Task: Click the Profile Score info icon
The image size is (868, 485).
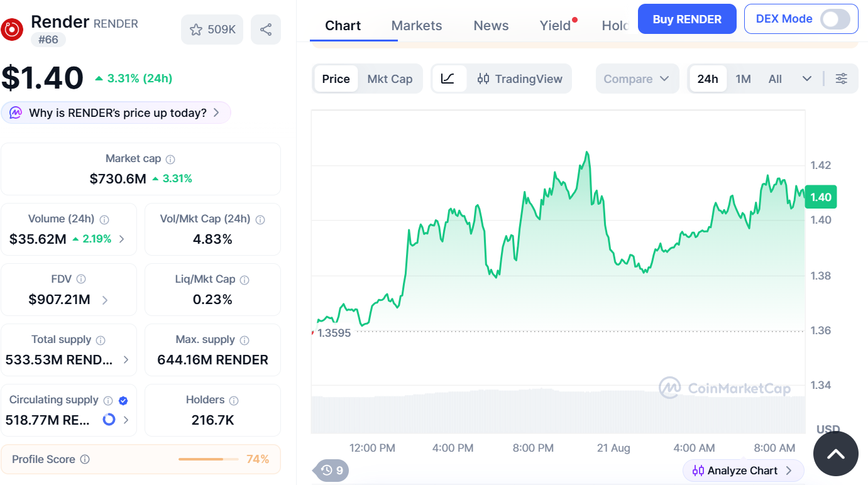Action: pos(85,459)
